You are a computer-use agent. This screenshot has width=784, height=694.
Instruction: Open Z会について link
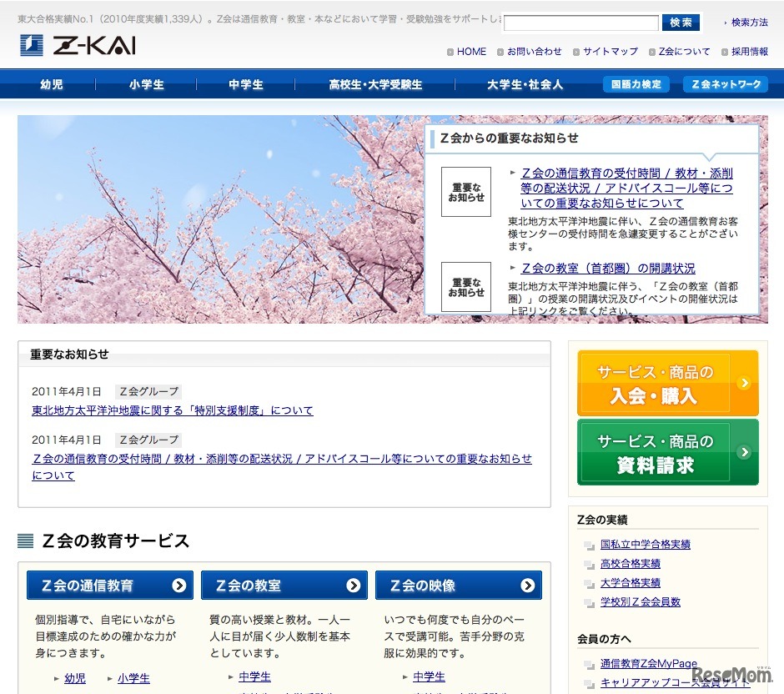coord(684,52)
